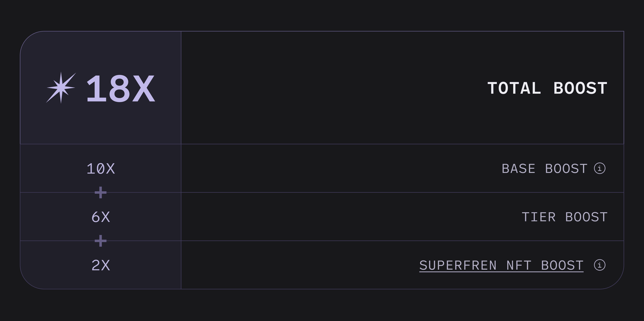The image size is (644, 321).
Task: Select the 6X tier boost value
Action: point(100,217)
